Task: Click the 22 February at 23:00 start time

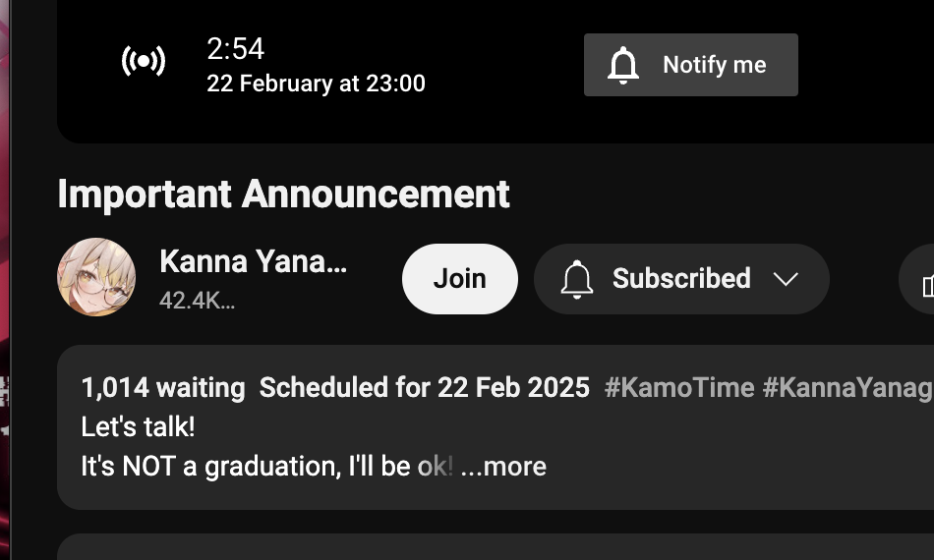Action: click(316, 84)
